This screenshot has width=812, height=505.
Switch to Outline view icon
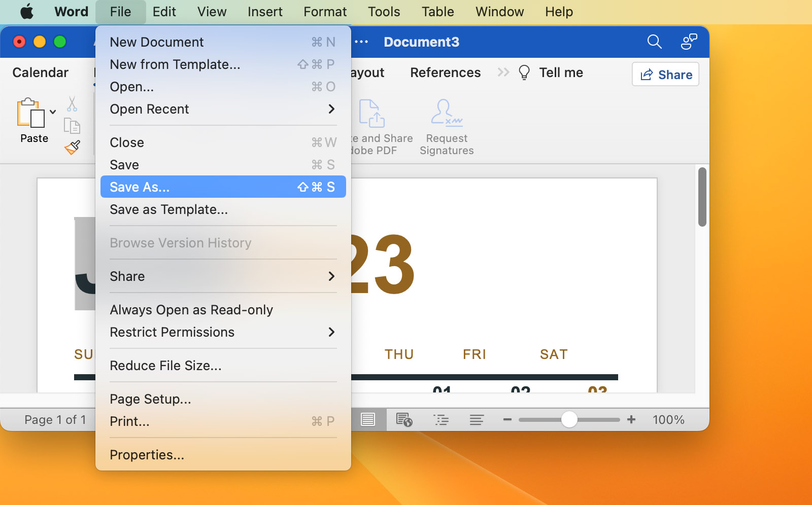441,420
